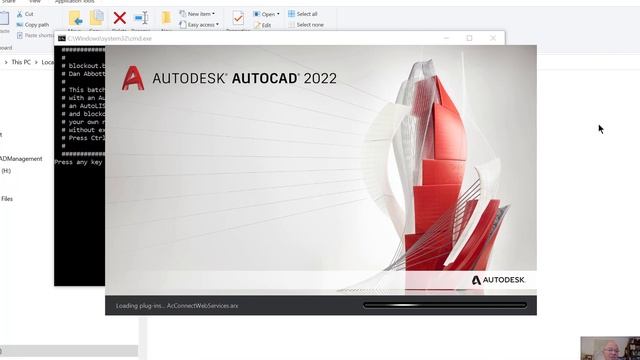The height and width of the screenshot is (360, 640).
Task: Click the red X Delete icon
Action: (120, 18)
